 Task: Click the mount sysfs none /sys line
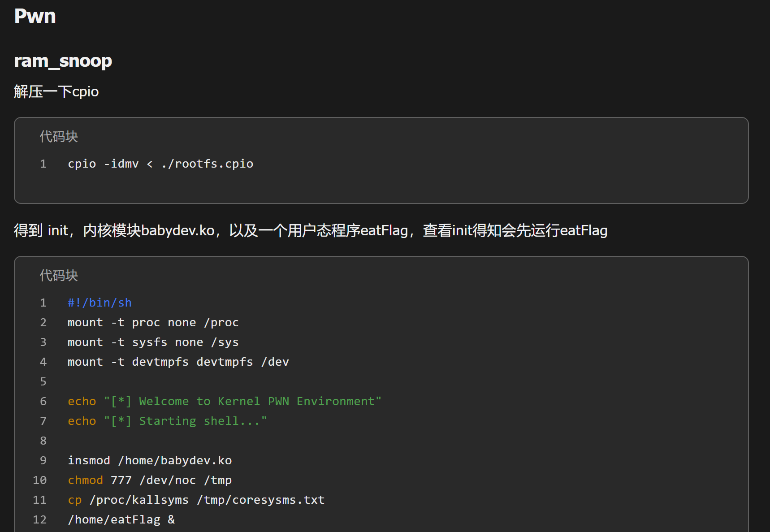(153, 342)
